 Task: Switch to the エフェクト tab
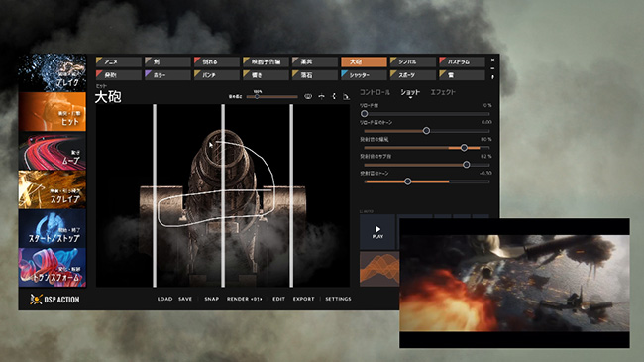click(443, 92)
